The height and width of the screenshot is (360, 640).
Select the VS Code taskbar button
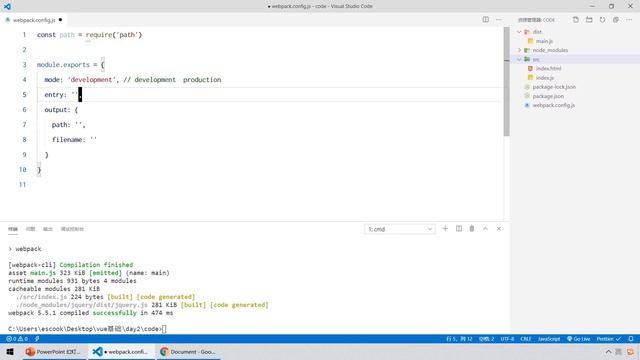point(121,352)
